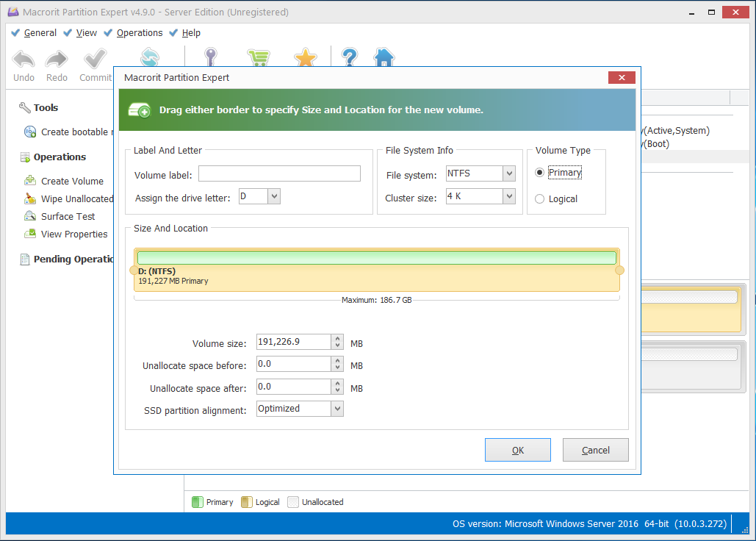The image size is (756, 541).
Task: Click the Volume size value field
Action: coord(294,342)
